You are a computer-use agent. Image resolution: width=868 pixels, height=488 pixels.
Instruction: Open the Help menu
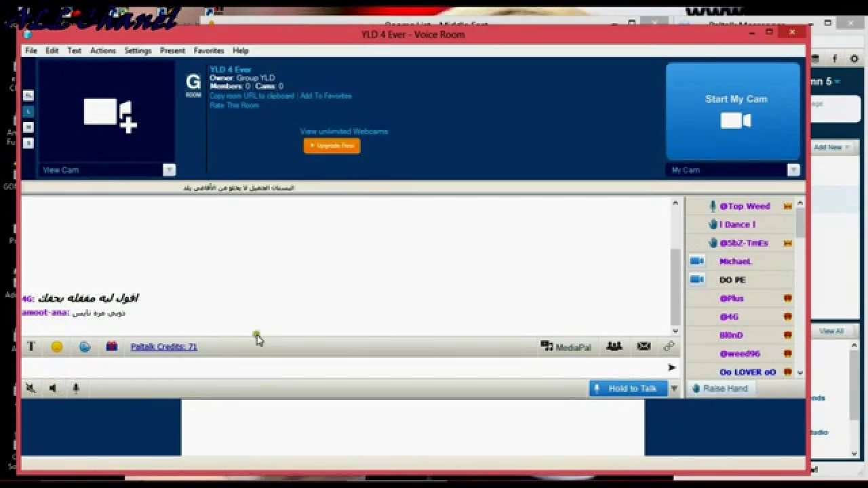[x=241, y=51]
